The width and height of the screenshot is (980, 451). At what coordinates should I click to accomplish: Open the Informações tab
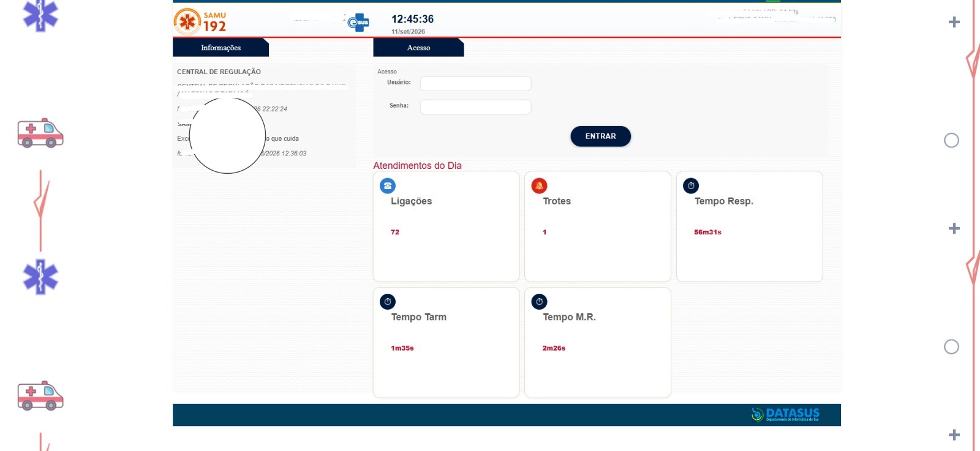[x=221, y=48]
